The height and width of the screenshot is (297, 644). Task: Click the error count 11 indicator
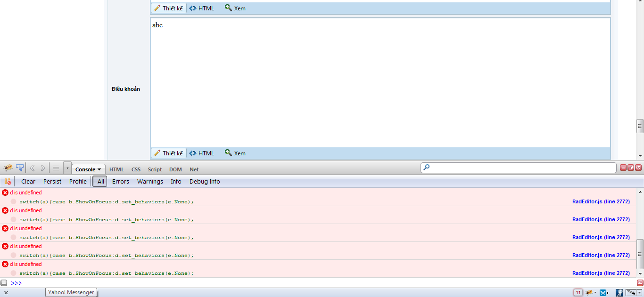click(578, 292)
